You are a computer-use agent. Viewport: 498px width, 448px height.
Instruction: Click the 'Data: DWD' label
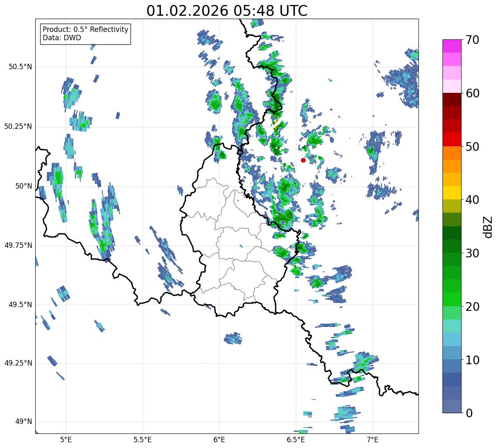click(62, 38)
